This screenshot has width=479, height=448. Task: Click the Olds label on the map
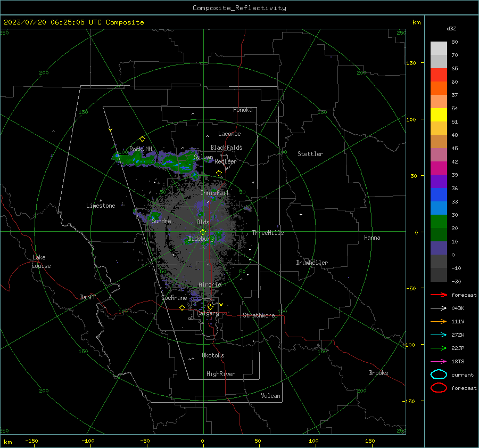[x=203, y=222]
